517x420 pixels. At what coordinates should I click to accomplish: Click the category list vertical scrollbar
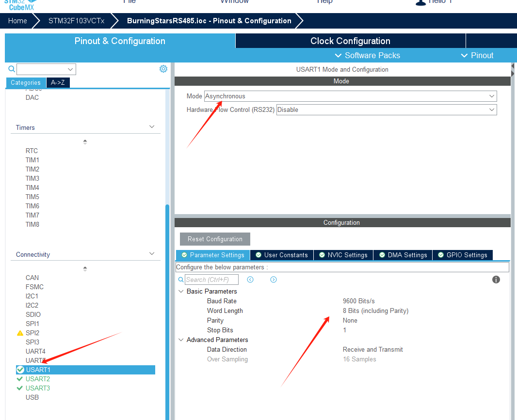coord(167,311)
